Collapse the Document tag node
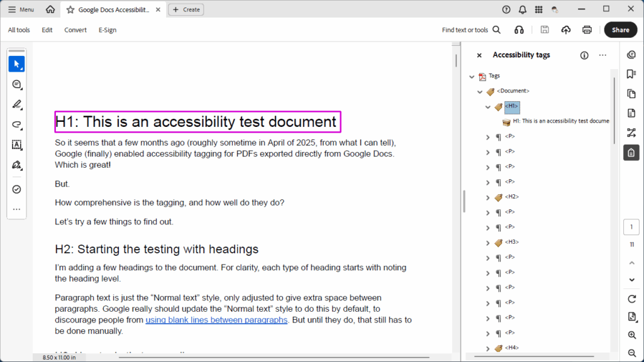 coord(480,92)
